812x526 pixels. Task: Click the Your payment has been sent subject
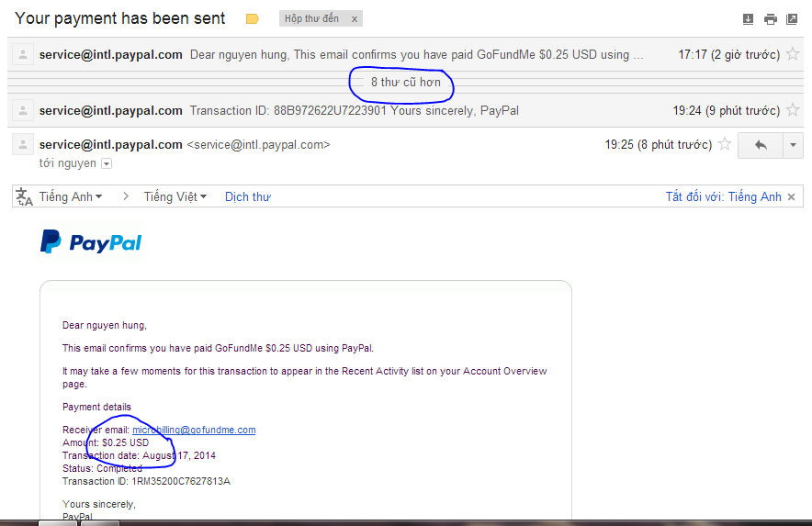tap(120, 18)
